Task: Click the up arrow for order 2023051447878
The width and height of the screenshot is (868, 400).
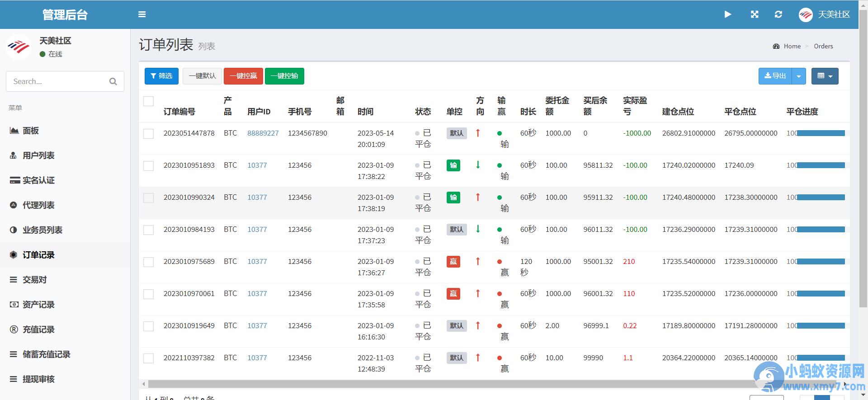Action: pyautogui.click(x=478, y=133)
